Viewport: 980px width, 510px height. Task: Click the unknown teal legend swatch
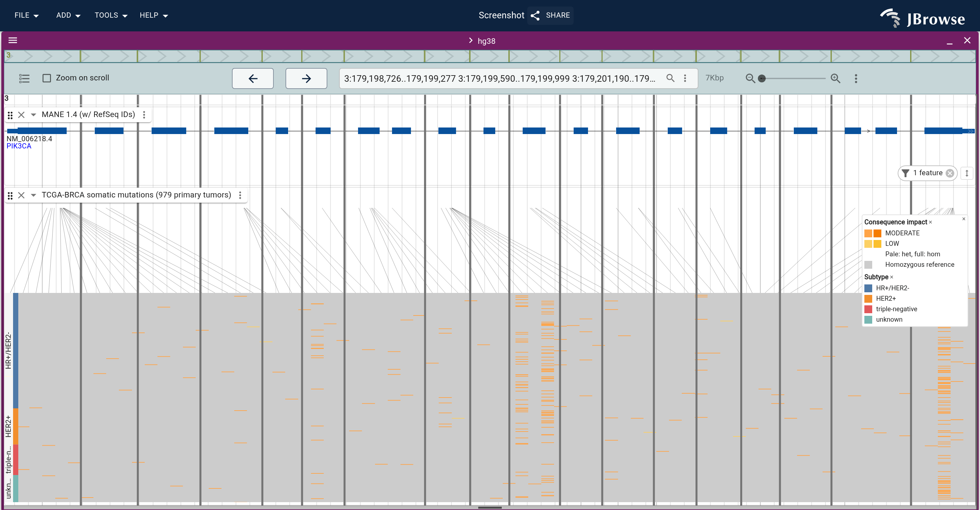(x=868, y=319)
